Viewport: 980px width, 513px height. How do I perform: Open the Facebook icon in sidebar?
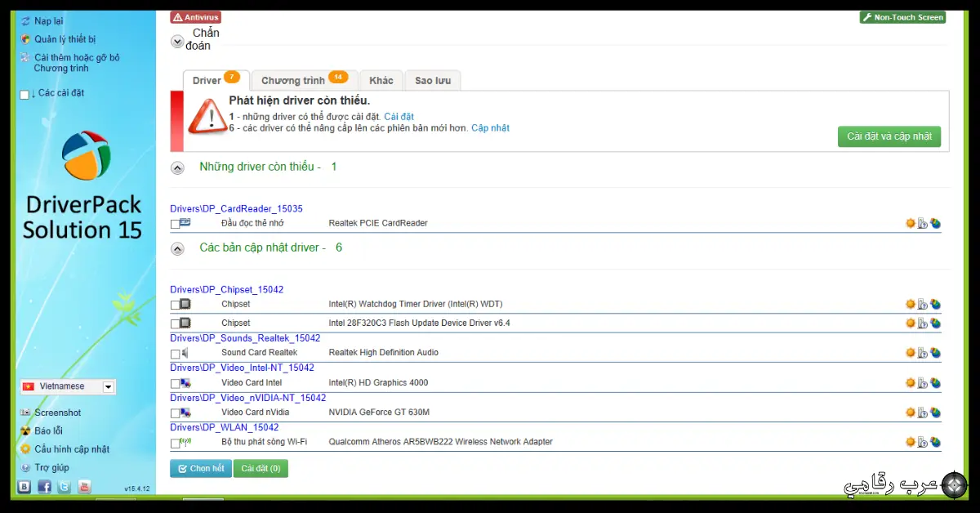click(44, 487)
